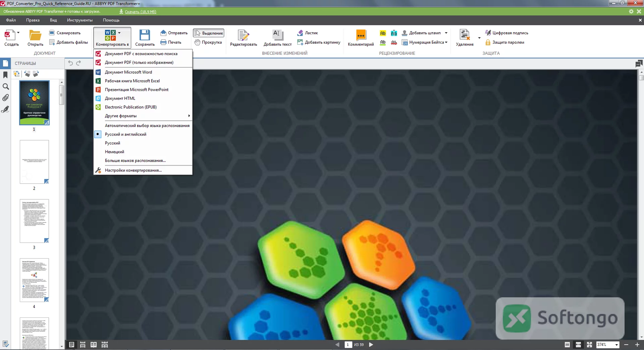
Task: Choose Microsoft Word document conversion
Action: click(x=143, y=72)
